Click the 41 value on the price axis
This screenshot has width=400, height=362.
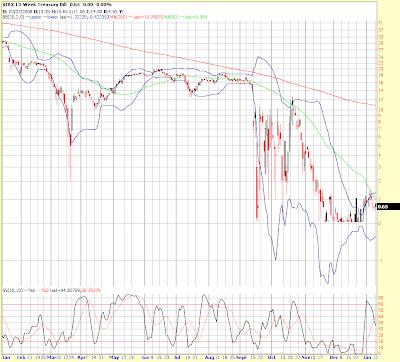pos(380,23)
